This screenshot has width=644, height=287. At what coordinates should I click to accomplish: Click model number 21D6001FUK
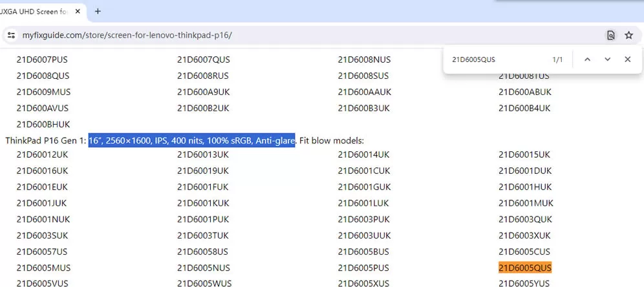point(203,187)
